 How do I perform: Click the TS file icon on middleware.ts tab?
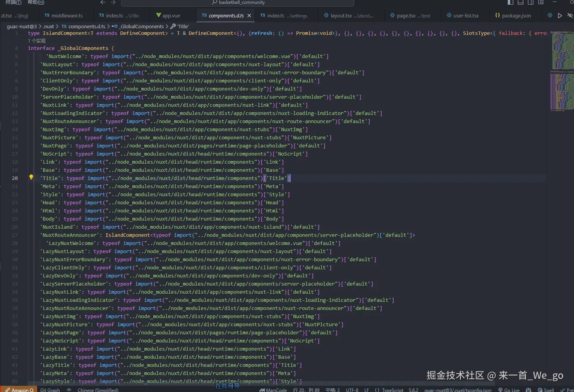47,15
